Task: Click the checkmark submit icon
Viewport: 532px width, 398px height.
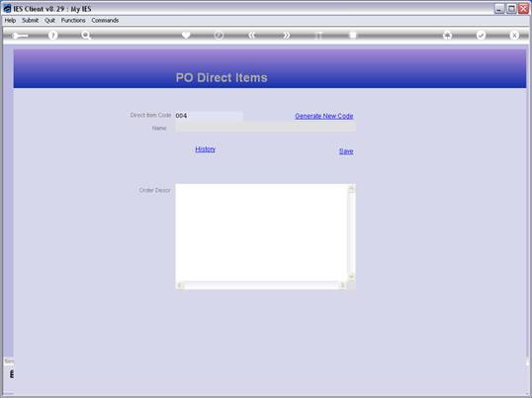Action: [x=481, y=35]
